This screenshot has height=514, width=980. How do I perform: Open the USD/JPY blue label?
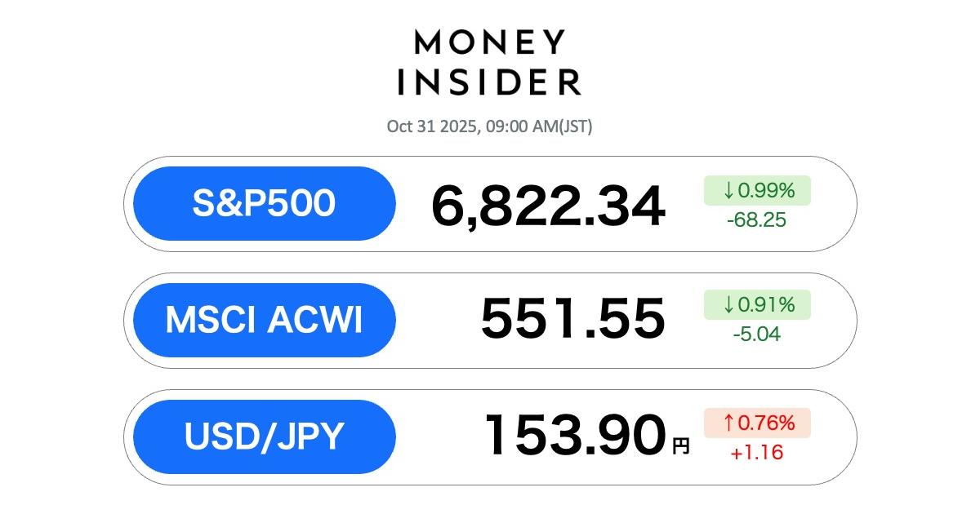pos(264,437)
